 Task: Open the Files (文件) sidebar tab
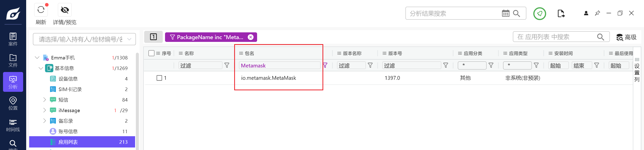(13, 60)
